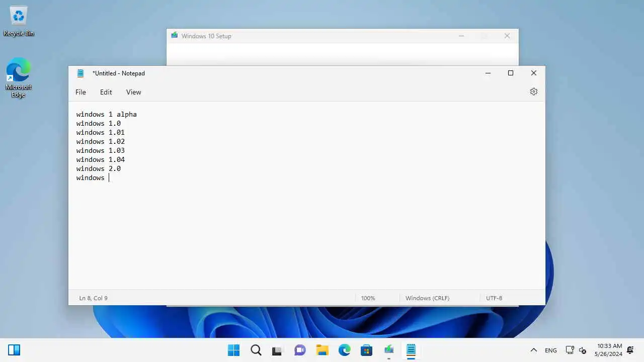Image resolution: width=644 pixels, height=362 pixels.
Task: Open File Explorer from taskbar
Action: pos(322,350)
